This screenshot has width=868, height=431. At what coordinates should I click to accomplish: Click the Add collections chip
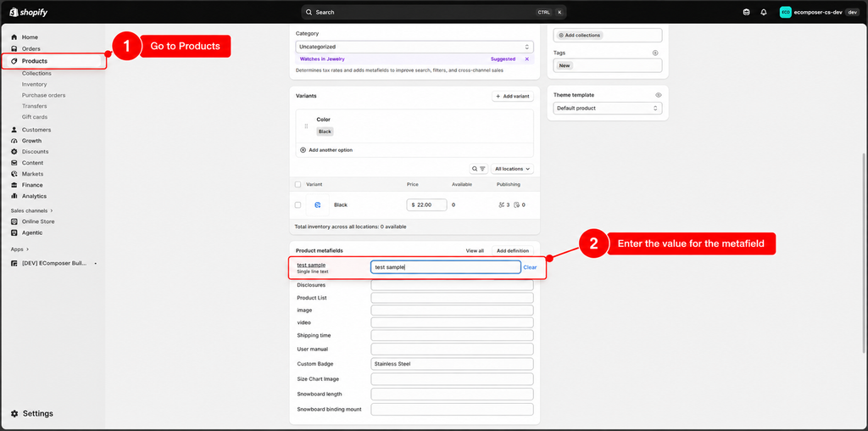(579, 36)
